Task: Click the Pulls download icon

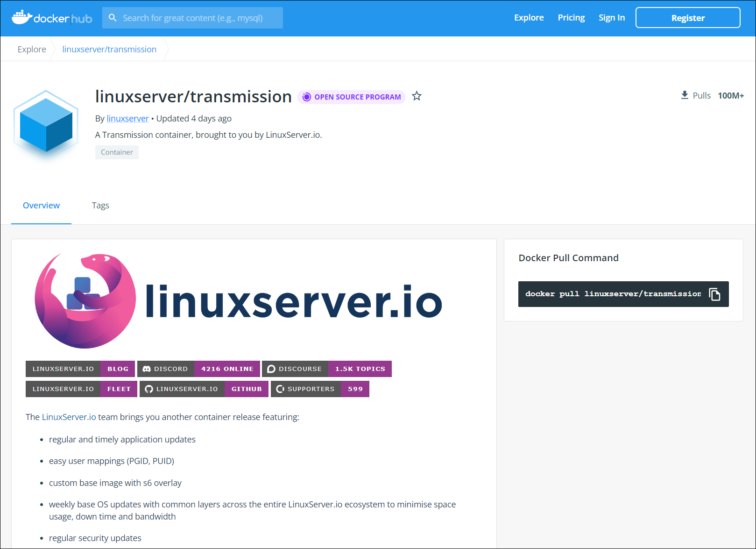Action: point(685,95)
